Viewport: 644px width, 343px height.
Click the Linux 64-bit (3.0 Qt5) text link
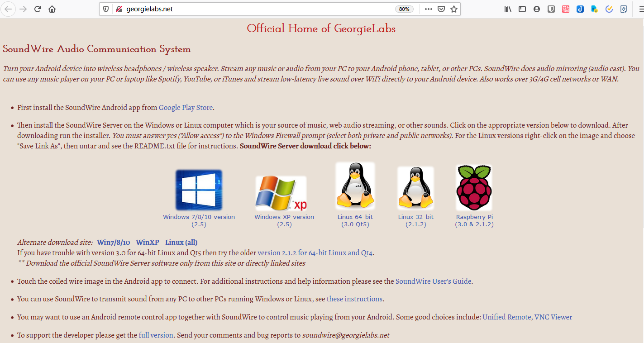tap(355, 220)
